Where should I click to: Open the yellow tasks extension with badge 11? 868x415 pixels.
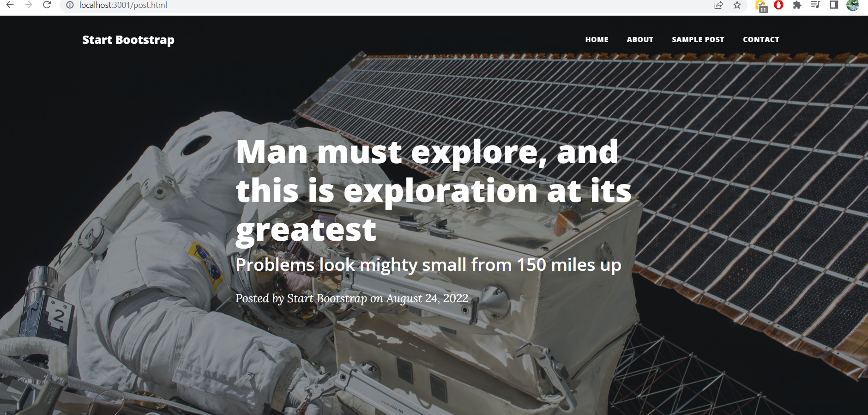761,6
